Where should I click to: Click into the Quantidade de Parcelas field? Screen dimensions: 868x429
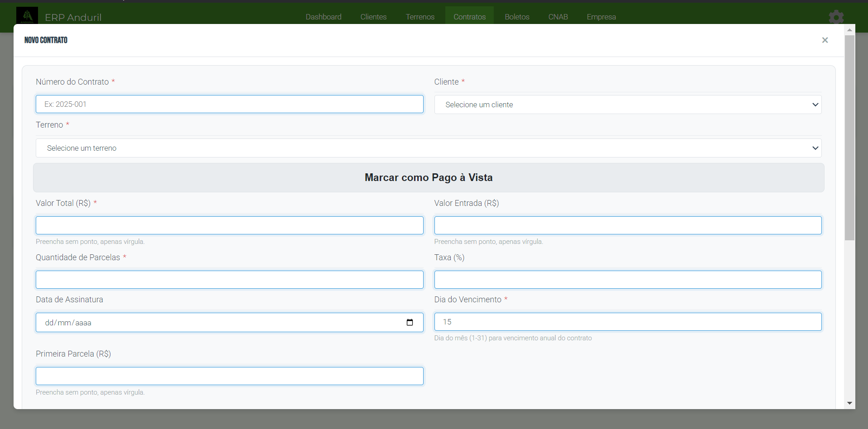click(x=229, y=280)
